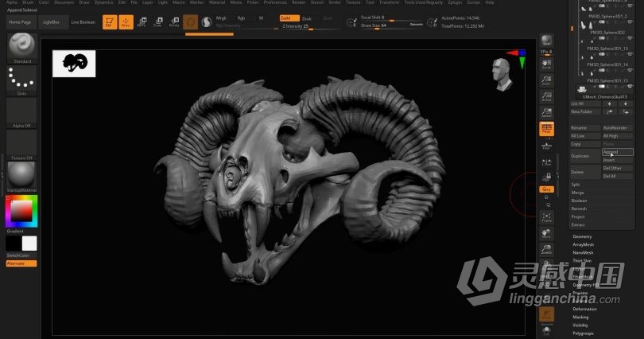
Task: Click the UMesh_ChimeraSkull subtool thumbnail
Action: tap(581, 89)
